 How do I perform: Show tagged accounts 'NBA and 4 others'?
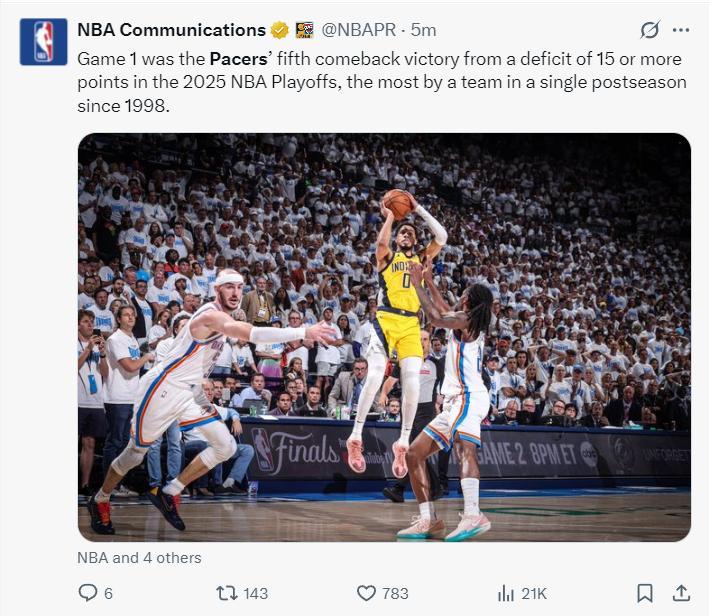[x=139, y=558]
